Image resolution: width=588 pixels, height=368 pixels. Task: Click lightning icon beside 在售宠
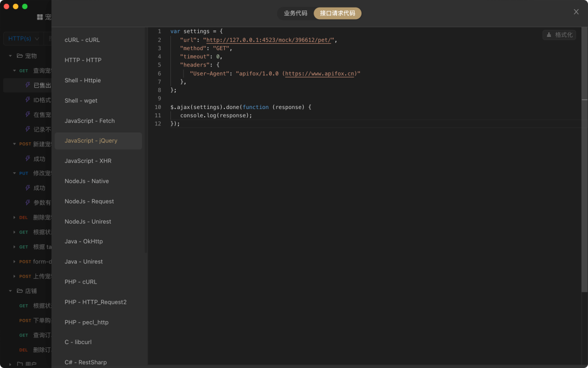click(x=27, y=114)
